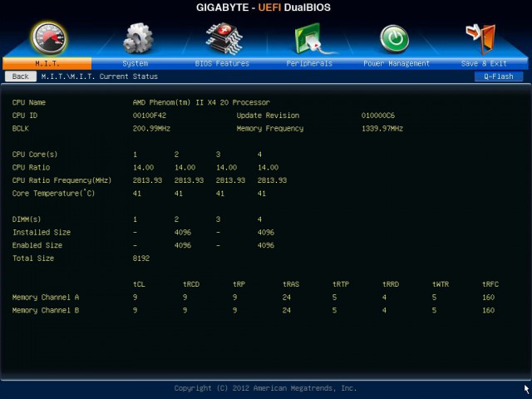Screen dimensions: 532x399
Task: Select the BIOS Features chip icon
Action: coord(224,38)
